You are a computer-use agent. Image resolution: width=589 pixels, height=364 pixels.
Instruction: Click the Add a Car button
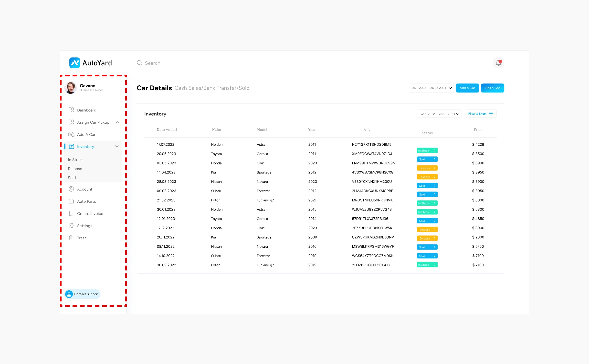coord(467,88)
